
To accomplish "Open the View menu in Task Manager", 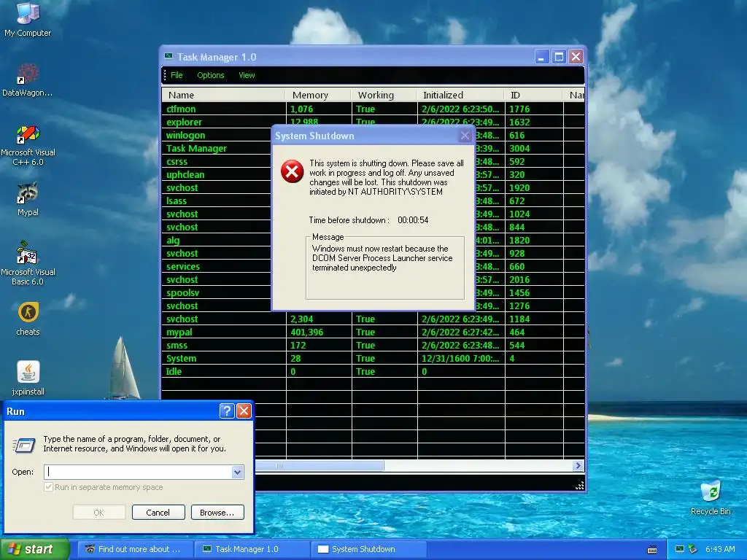I will pos(247,75).
